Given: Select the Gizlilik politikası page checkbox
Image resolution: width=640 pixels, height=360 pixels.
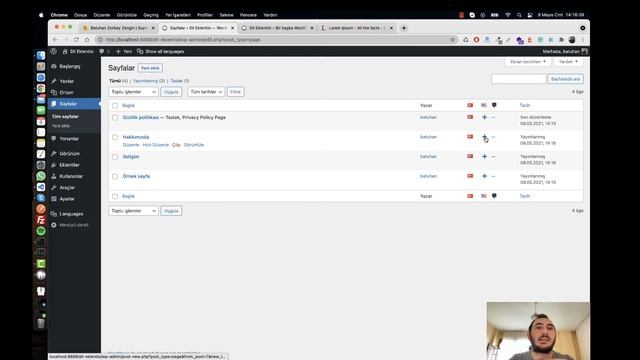Looking at the screenshot, I should pyautogui.click(x=115, y=118).
